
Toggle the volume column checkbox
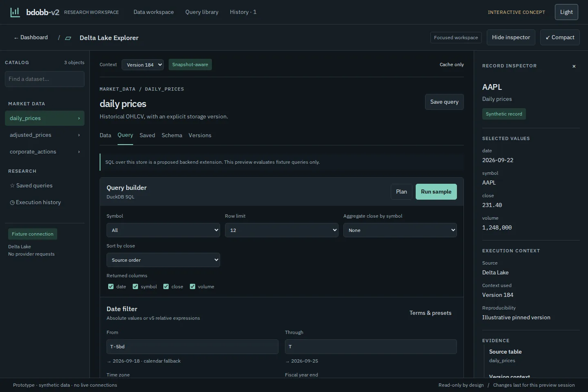tap(192, 287)
